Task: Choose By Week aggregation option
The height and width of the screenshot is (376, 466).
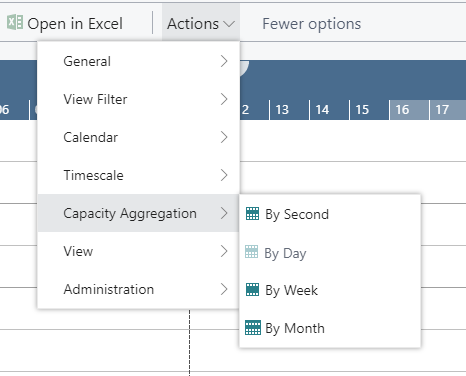Action: [x=330, y=290]
